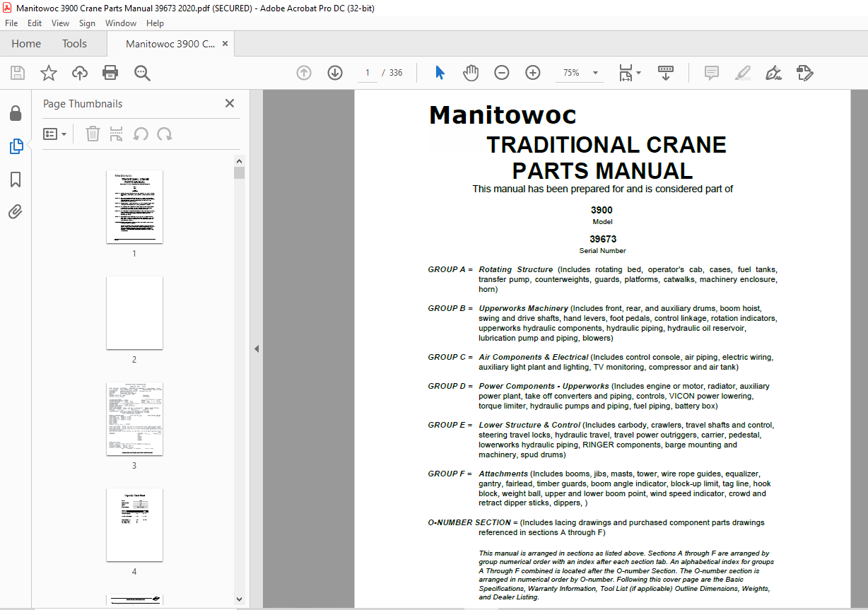Select page 4 thumbnail
Screen dimensions: 868x610
pyautogui.click(x=134, y=524)
